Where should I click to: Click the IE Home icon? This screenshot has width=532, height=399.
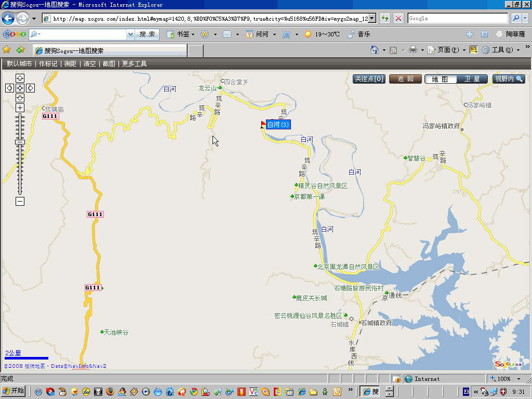point(374,50)
